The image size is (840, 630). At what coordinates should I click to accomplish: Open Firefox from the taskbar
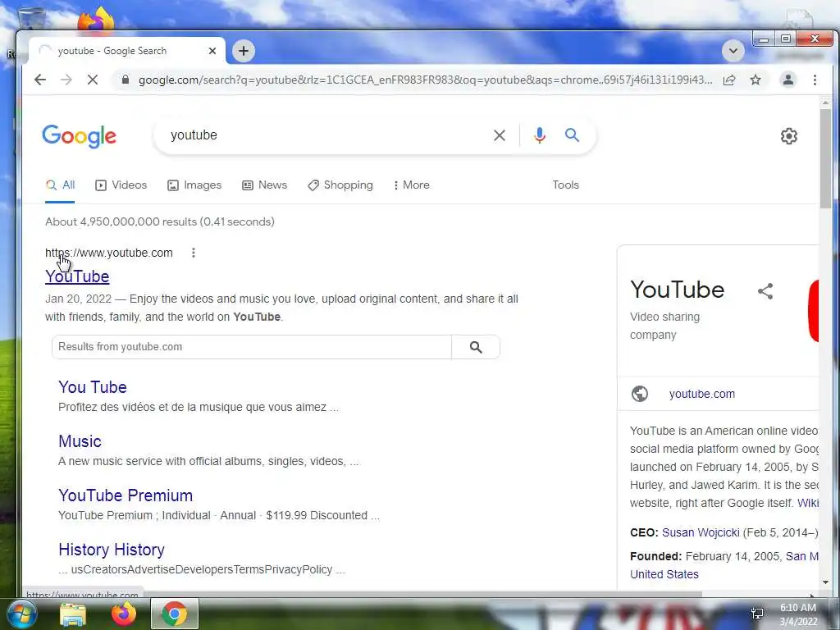coord(123,614)
